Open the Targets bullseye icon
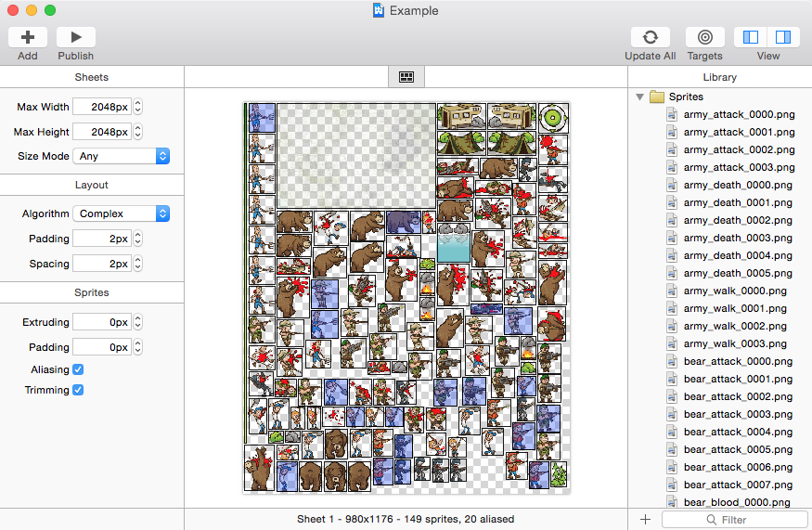Screen dimensions: 812x530 [705, 37]
